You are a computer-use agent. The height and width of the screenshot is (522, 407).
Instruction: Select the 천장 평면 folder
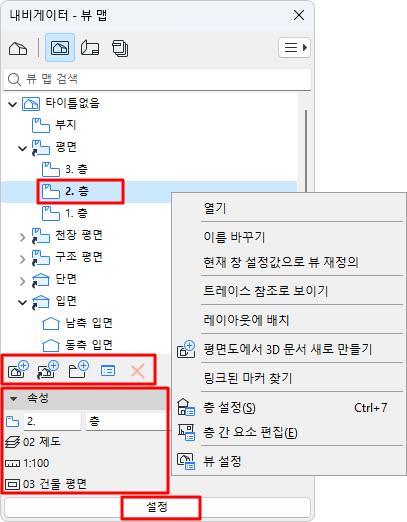point(67,235)
